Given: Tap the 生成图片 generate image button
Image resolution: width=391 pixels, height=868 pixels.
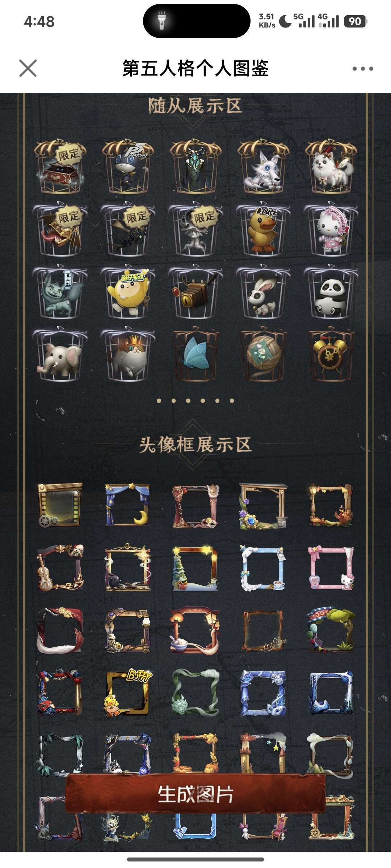Looking at the screenshot, I should click(195, 794).
